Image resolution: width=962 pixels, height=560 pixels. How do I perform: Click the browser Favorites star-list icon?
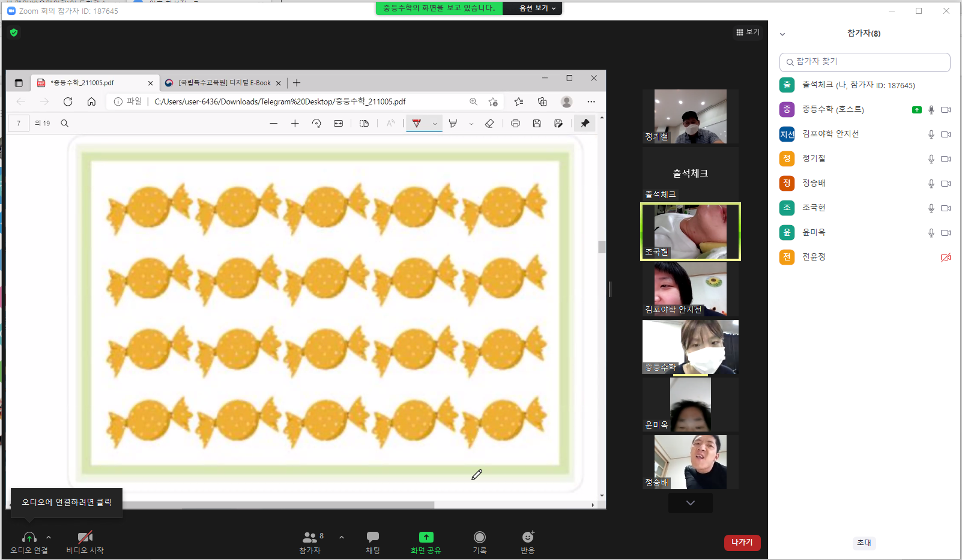[x=519, y=101]
